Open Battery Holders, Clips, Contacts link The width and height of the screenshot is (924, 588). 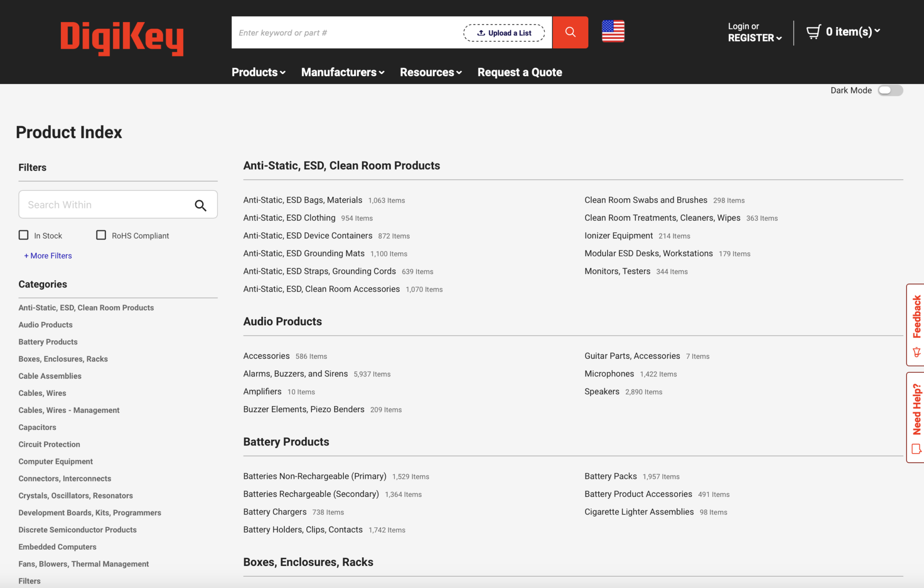click(303, 529)
